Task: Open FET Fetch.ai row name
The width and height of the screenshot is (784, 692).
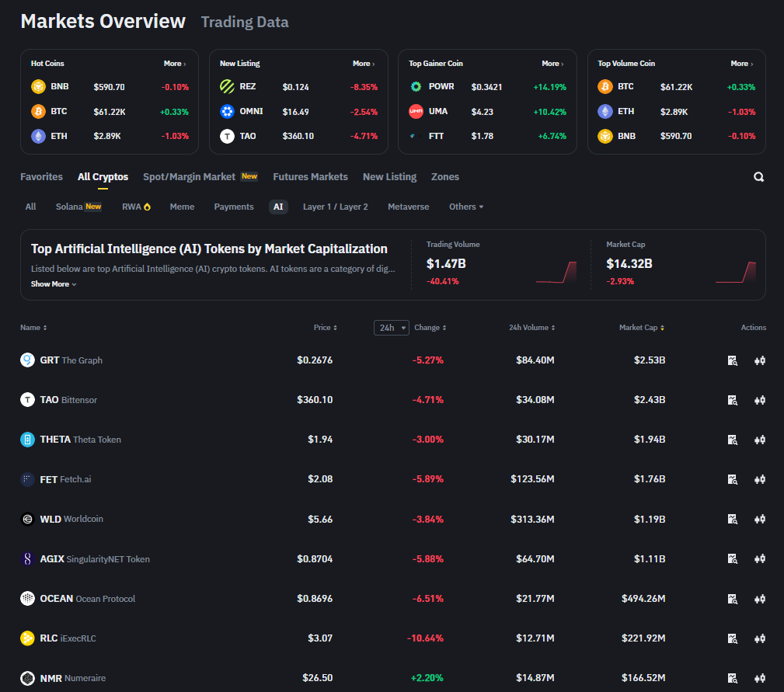Action: click(65, 479)
